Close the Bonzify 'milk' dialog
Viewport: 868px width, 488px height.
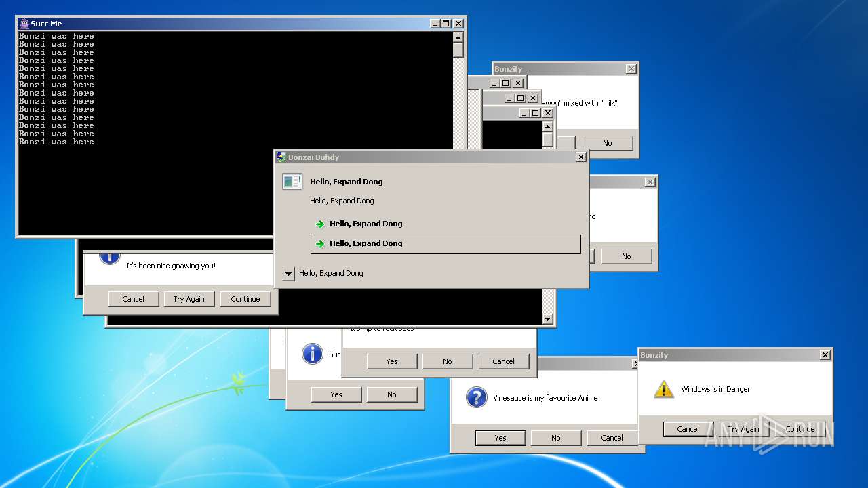[x=631, y=69]
